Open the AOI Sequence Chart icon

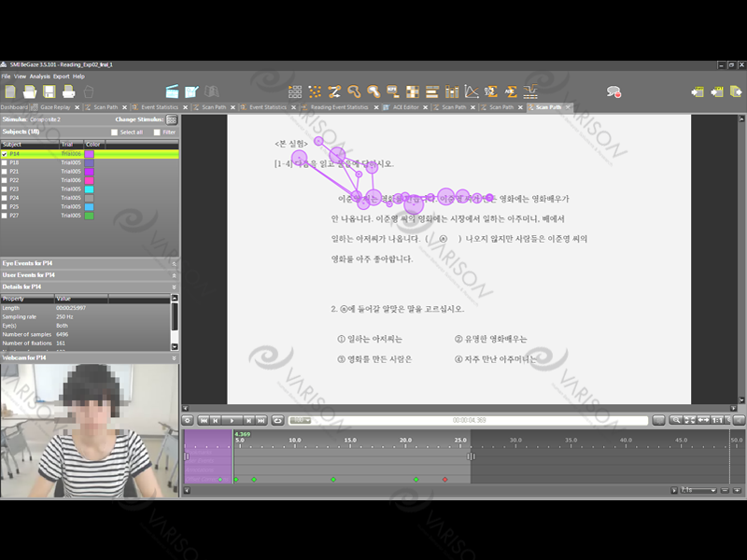tap(432, 91)
